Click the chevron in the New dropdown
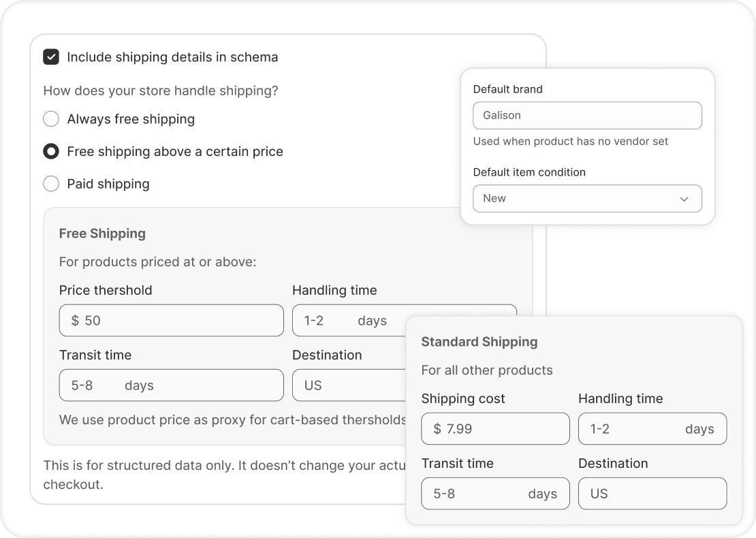The height and width of the screenshot is (538, 756). point(684,199)
